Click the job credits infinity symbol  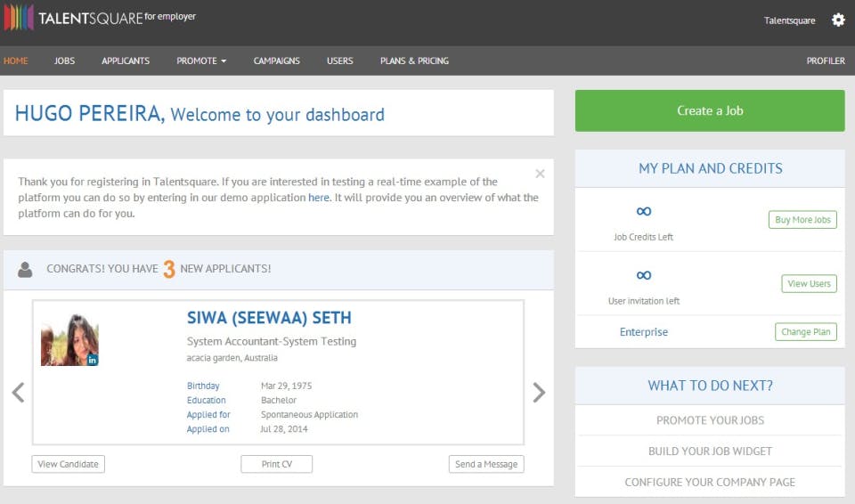(644, 211)
